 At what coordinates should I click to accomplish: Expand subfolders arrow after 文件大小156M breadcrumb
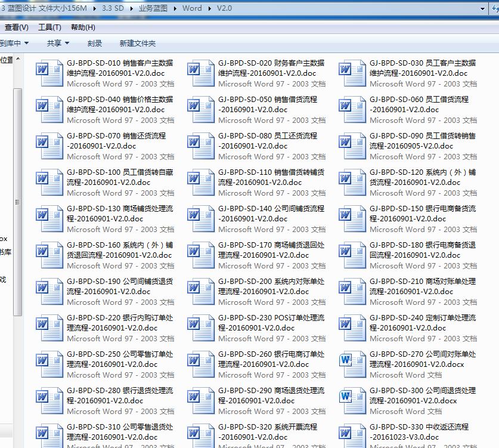95,8
